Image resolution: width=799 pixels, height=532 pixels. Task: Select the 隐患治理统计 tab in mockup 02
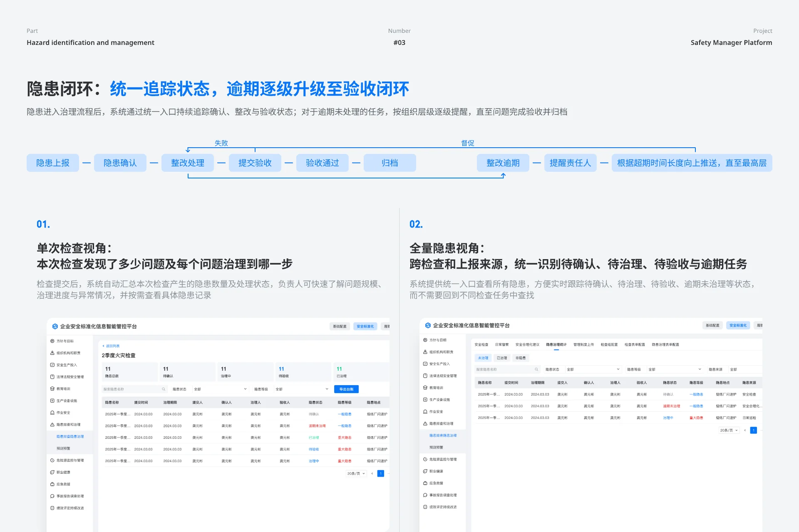pyautogui.click(x=556, y=344)
